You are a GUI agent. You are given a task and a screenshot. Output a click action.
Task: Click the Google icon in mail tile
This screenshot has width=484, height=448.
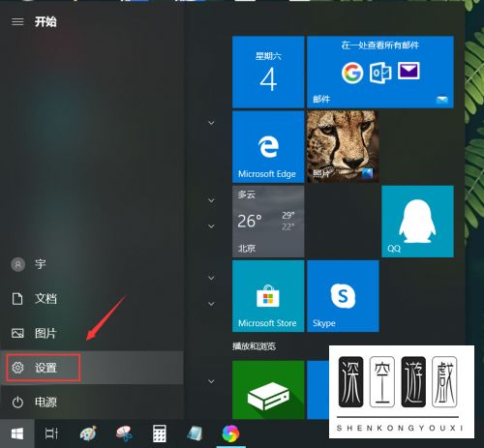pos(352,73)
